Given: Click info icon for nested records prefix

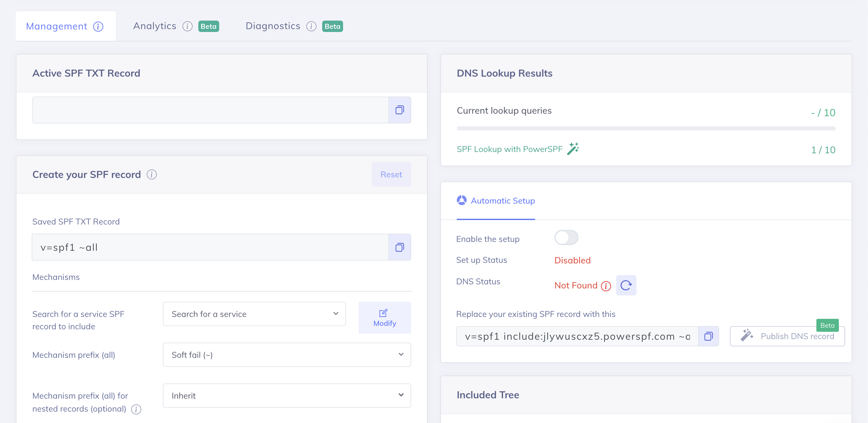Looking at the screenshot, I should (136, 409).
